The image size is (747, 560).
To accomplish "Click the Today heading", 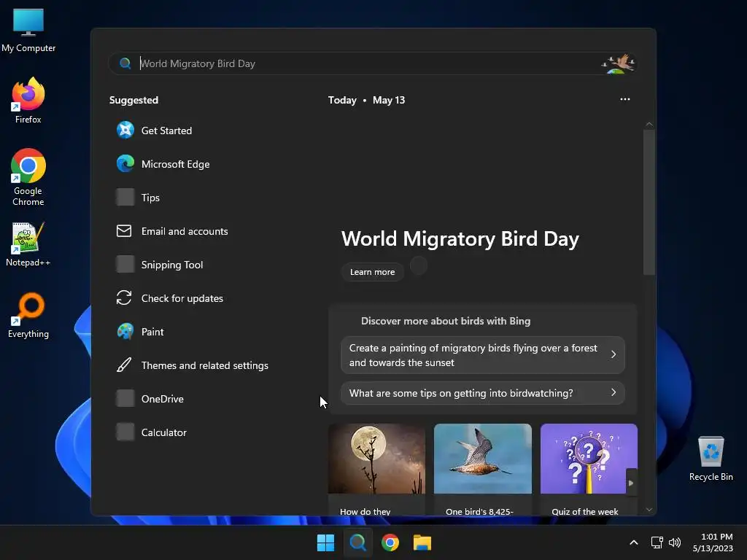I will click(x=342, y=100).
